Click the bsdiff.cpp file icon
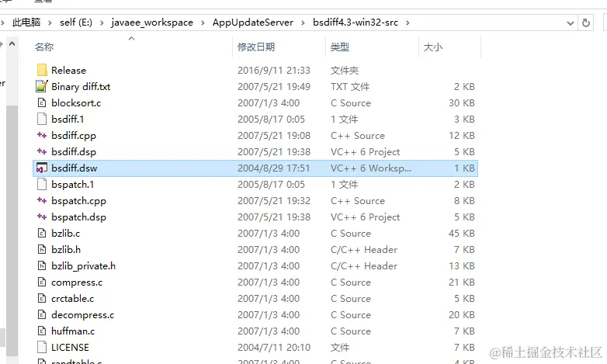This screenshot has height=364, width=607. tap(42, 135)
